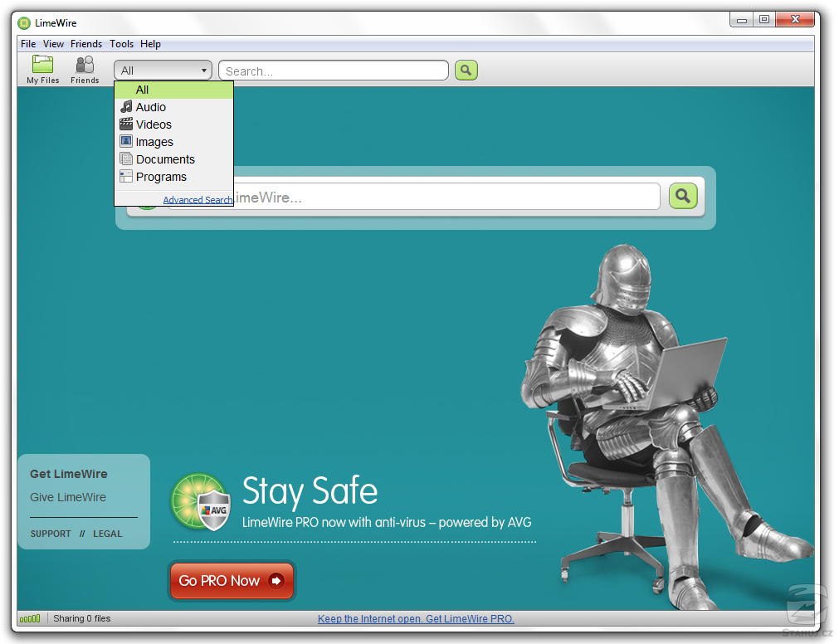Viewport: 839px width, 644px height.
Task: Open the View menu
Action: point(53,44)
